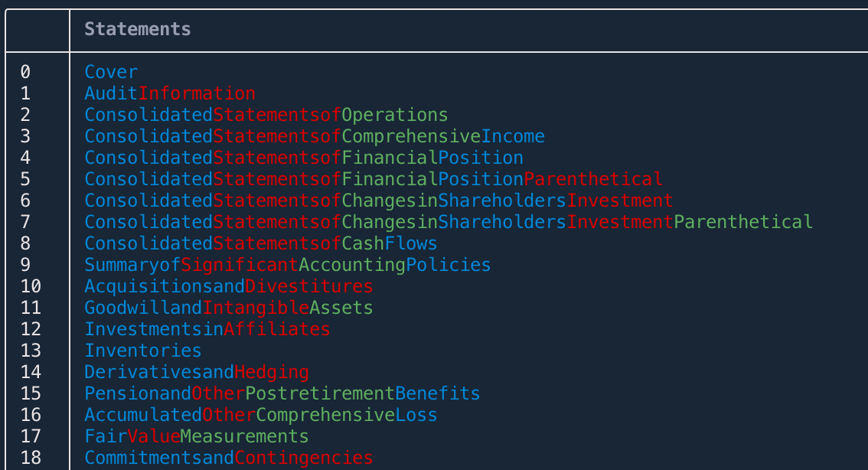Screen dimensions: 868x470
Task: Click ConsolidatedStatementsofCashFlows
Action: 260,243
